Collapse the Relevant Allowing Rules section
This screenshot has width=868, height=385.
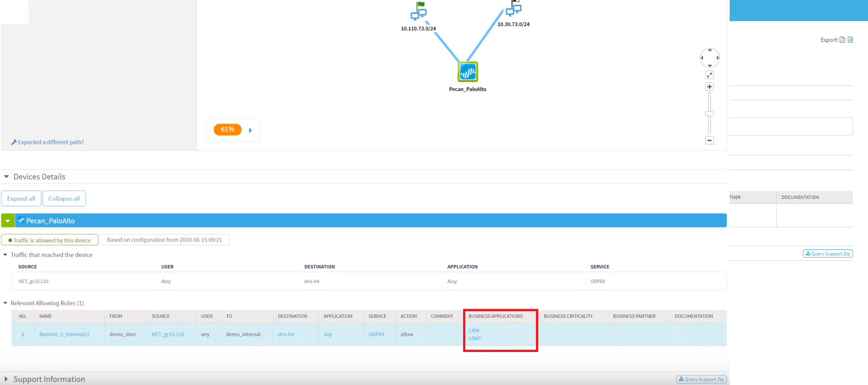click(x=5, y=303)
